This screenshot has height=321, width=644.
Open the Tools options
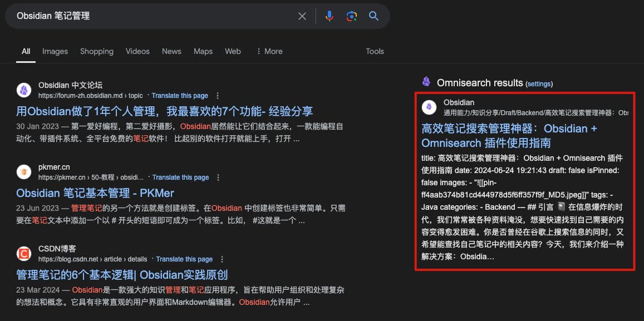coord(375,51)
